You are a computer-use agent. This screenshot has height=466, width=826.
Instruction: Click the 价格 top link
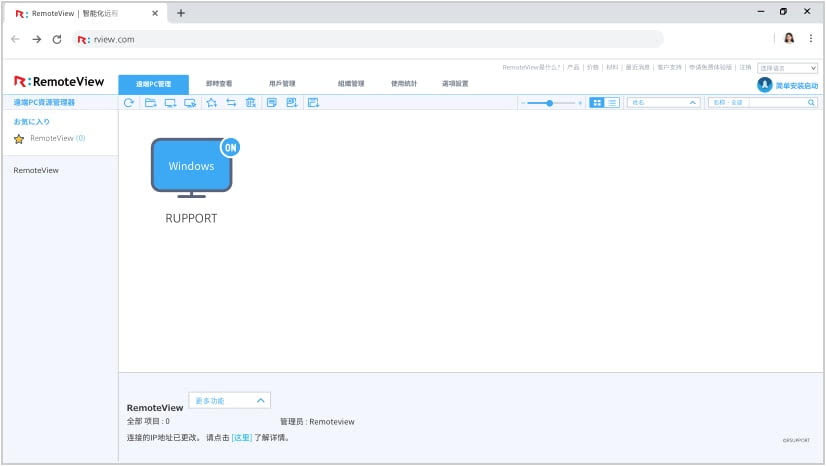point(593,67)
